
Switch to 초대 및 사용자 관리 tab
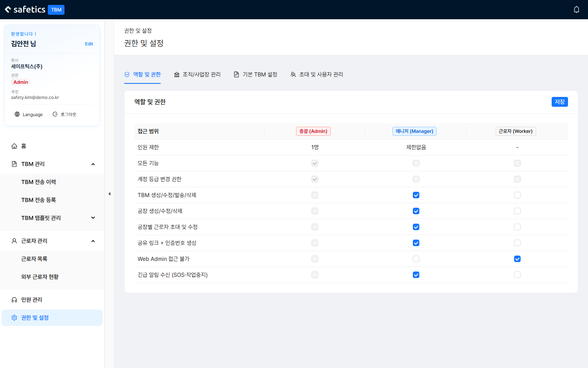(317, 74)
